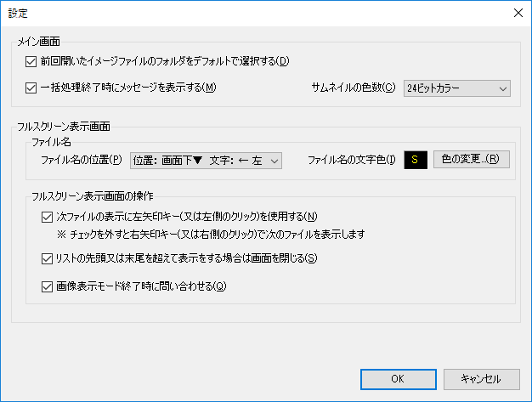Image resolution: width=532 pixels, height=402 pixels.
Task: Toggle 一括処理終了時にメッセージを表示する checkbox
Action: click(31, 88)
